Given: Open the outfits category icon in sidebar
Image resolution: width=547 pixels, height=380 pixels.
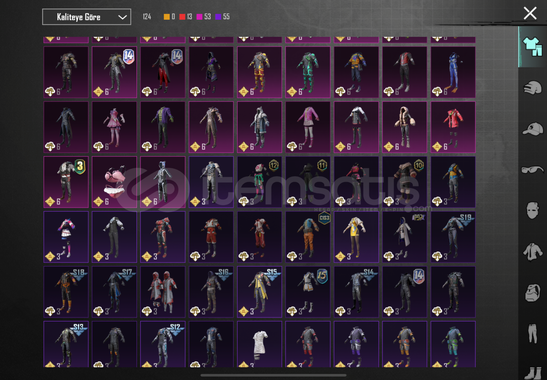Looking at the screenshot, I should 532,46.
